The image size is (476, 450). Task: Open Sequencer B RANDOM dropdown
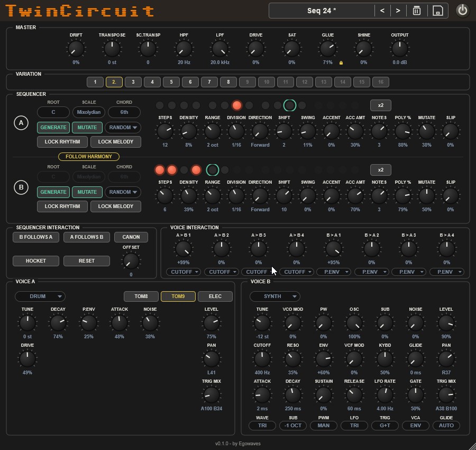[x=123, y=192]
